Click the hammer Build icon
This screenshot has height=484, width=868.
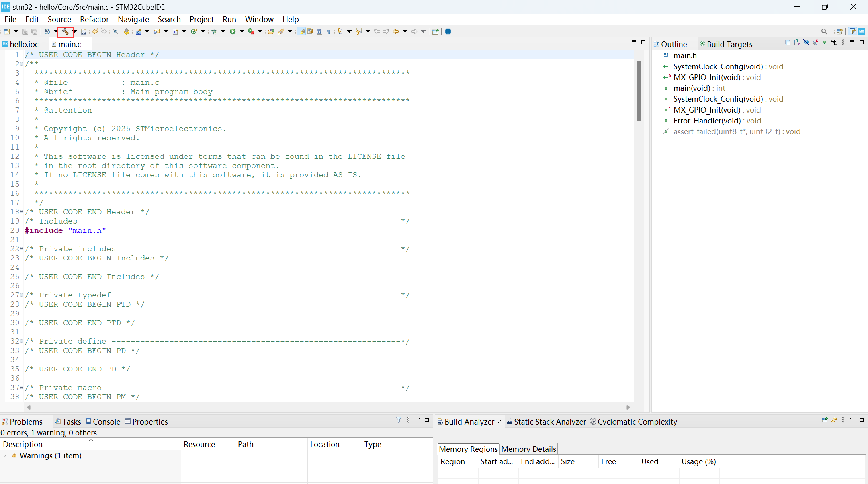(x=66, y=31)
